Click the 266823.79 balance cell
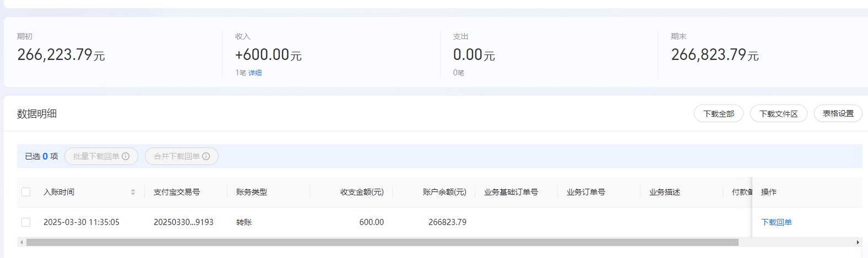The image size is (868, 258). click(447, 222)
